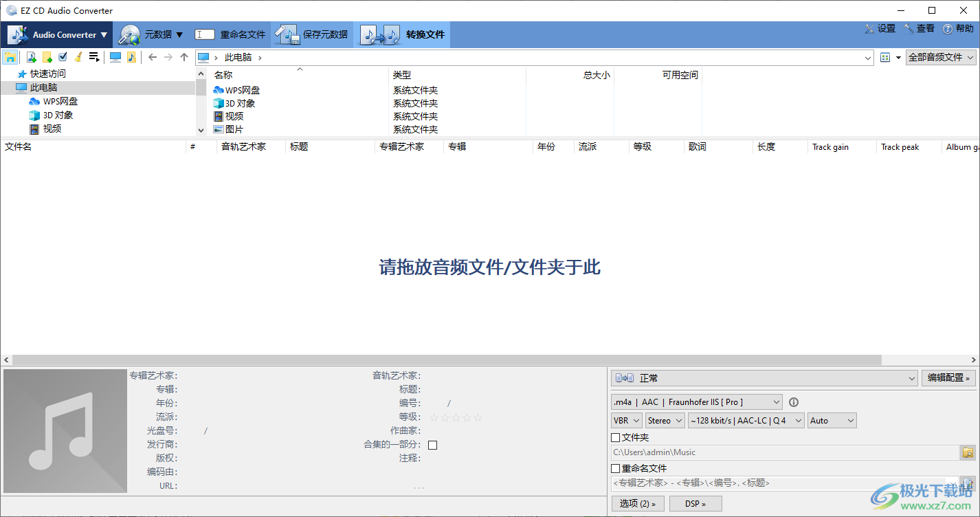Click the 重命名文件 rename icon
Viewport: 980px width, 517px height.
tap(205, 34)
